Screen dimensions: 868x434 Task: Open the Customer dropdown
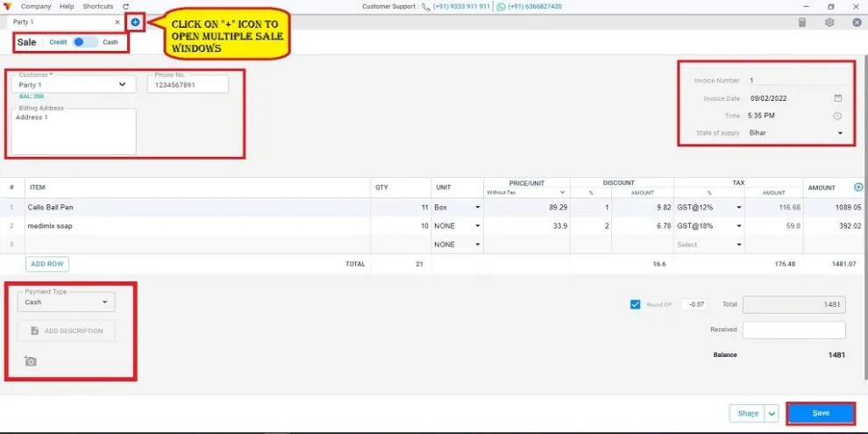click(74, 85)
